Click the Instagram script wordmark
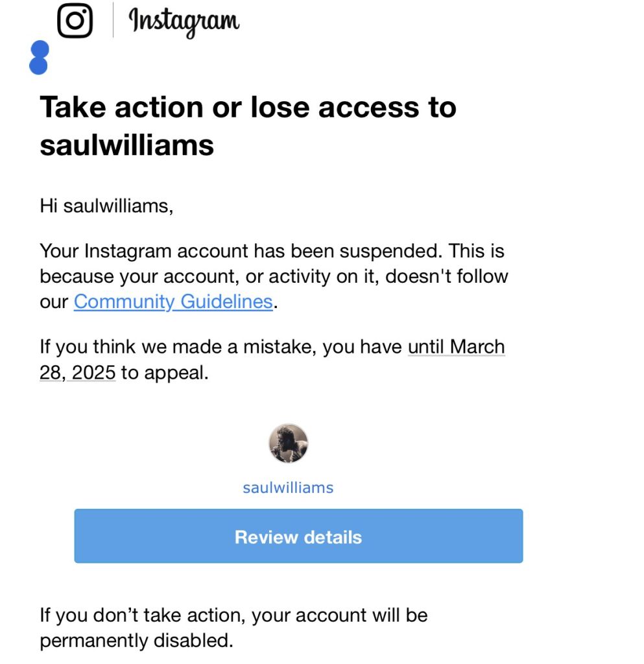This screenshot has height=664, width=644. click(184, 21)
